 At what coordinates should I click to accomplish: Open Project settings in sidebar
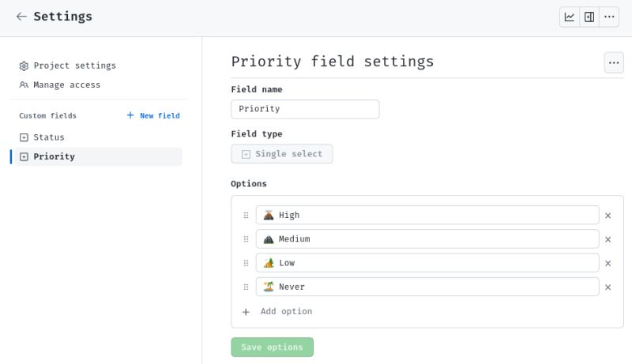74,66
